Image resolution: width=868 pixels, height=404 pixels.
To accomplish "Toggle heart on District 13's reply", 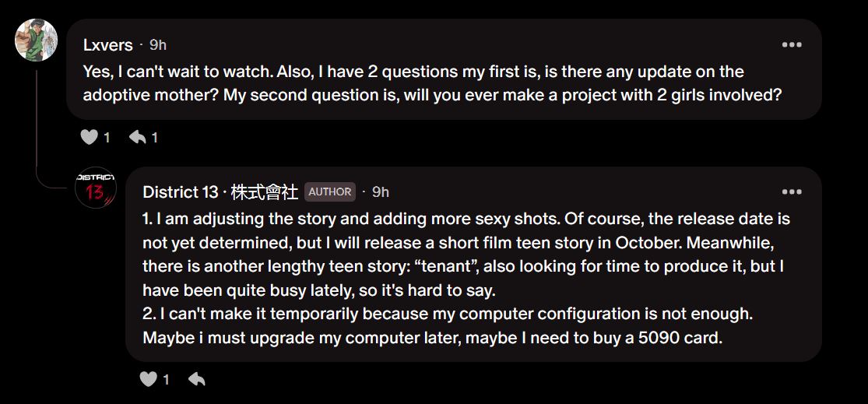I will (x=149, y=380).
